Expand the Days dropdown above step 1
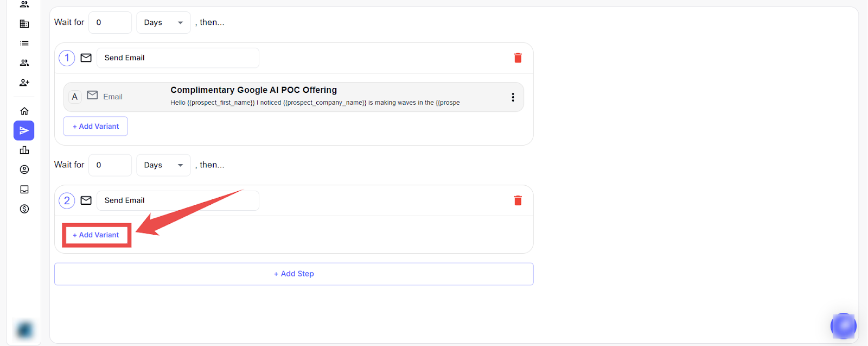Viewport: 868px width, 346px height. pos(163,23)
